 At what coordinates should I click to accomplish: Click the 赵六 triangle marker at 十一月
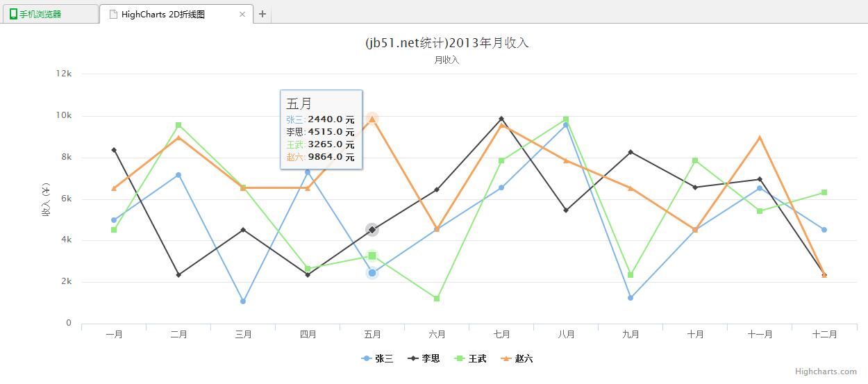click(760, 137)
